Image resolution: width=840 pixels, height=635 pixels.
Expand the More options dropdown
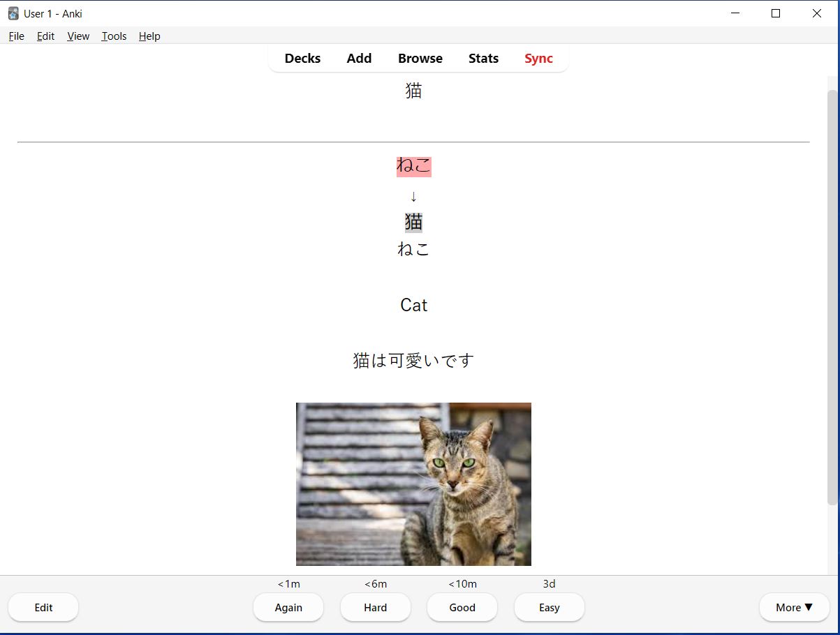point(795,607)
